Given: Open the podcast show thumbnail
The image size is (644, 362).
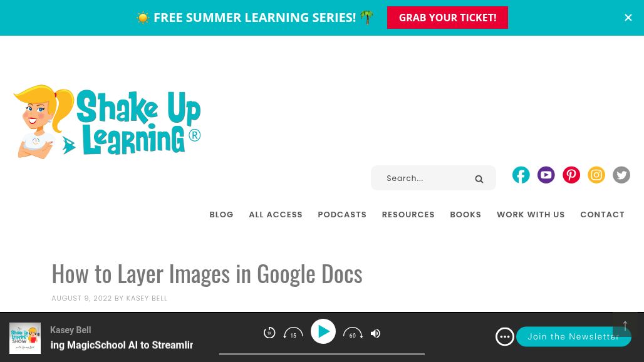Looking at the screenshot, I should 25,338.
